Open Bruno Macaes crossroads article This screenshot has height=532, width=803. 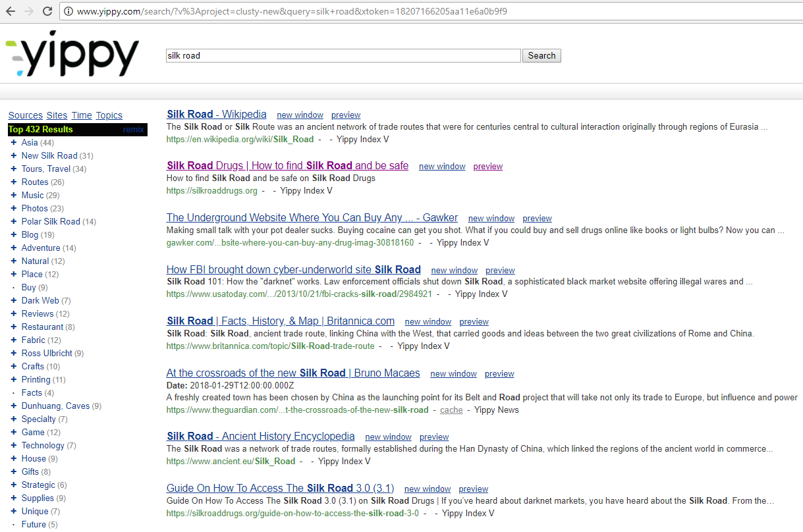(x=293, y=373)
